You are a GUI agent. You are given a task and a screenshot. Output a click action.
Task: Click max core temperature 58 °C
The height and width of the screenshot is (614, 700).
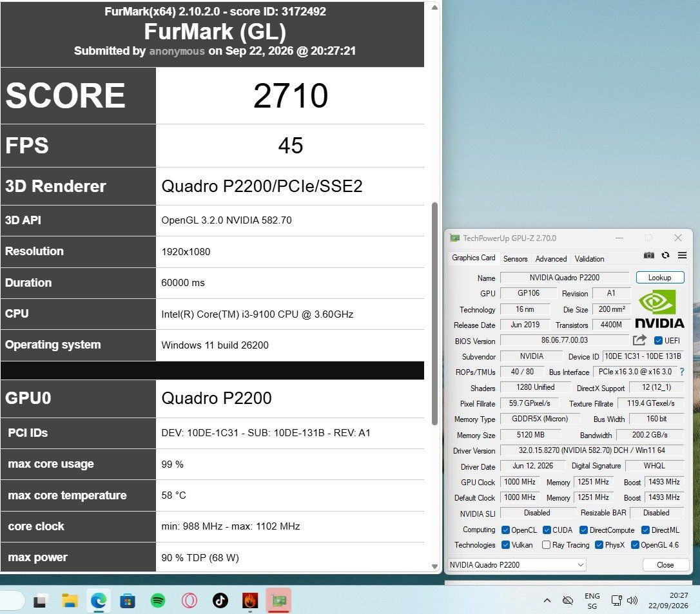[173, 495]
